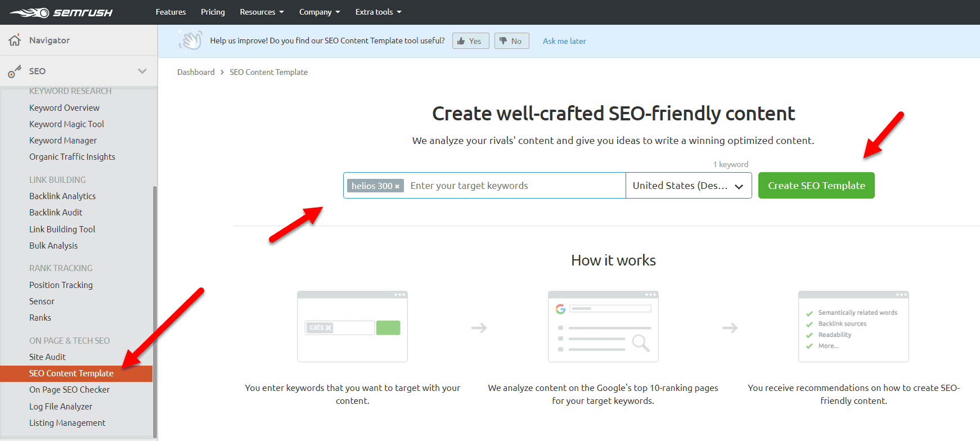Image resolution: width=980 pixels, height=441 pixels.
Task: Click the SEO Content Template breadcrumb text
Action: [268, 72]
